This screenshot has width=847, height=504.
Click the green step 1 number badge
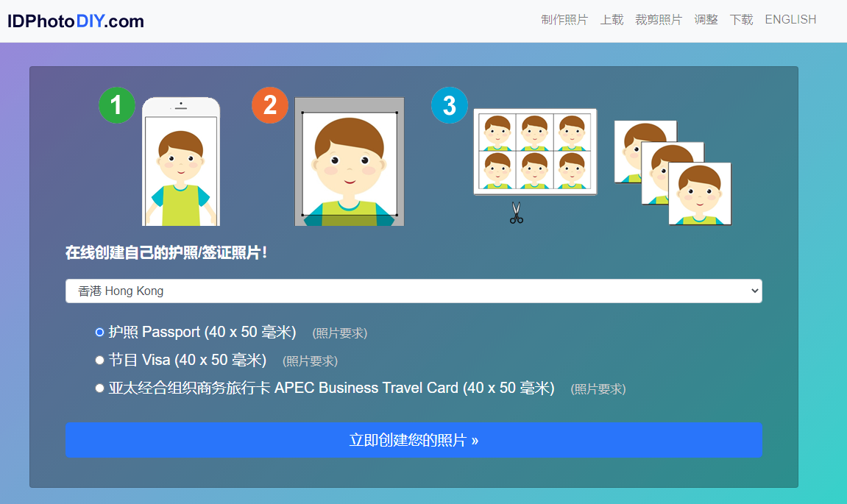click(x=117, y=105)
